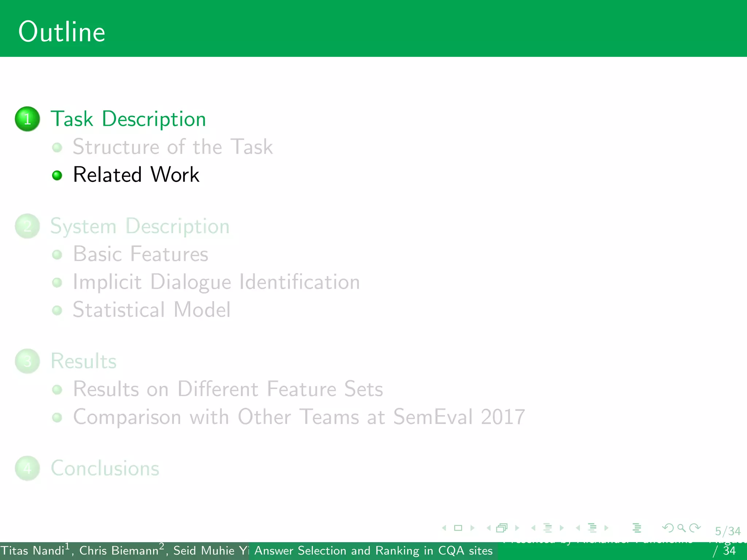
Task: Click bullet beside Statistical Model
Action: [x=57, y=310]
